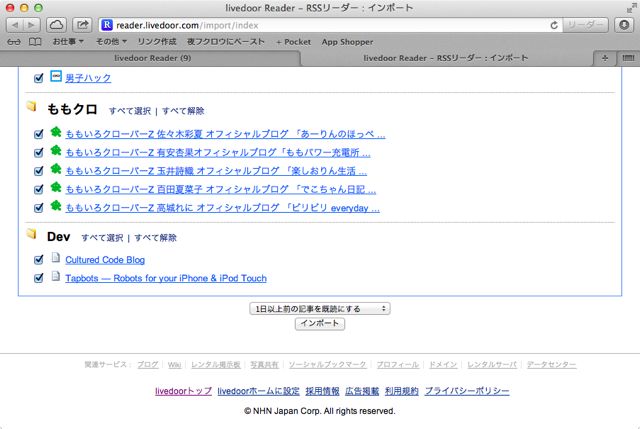Click the + Pocket bookmark
The image size is (640, 429).
coord(293,42)
